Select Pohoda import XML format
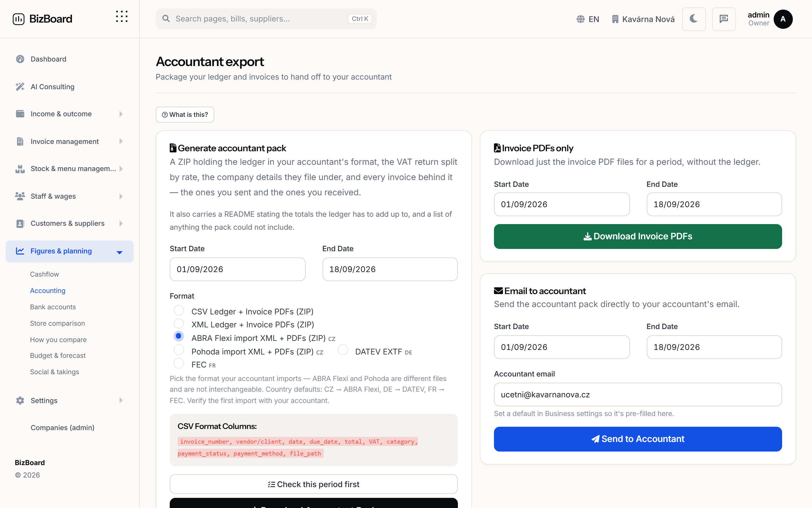The height and width of the screenshot is (508, 812). point(179,350)
